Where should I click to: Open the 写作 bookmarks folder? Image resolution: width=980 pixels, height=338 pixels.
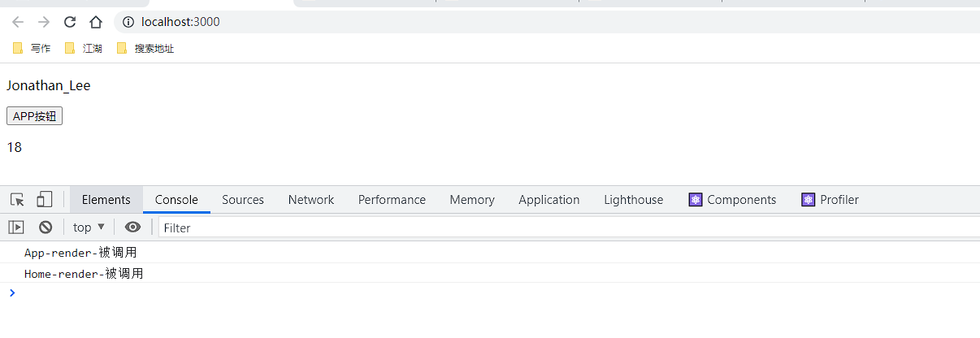(32, 49)
